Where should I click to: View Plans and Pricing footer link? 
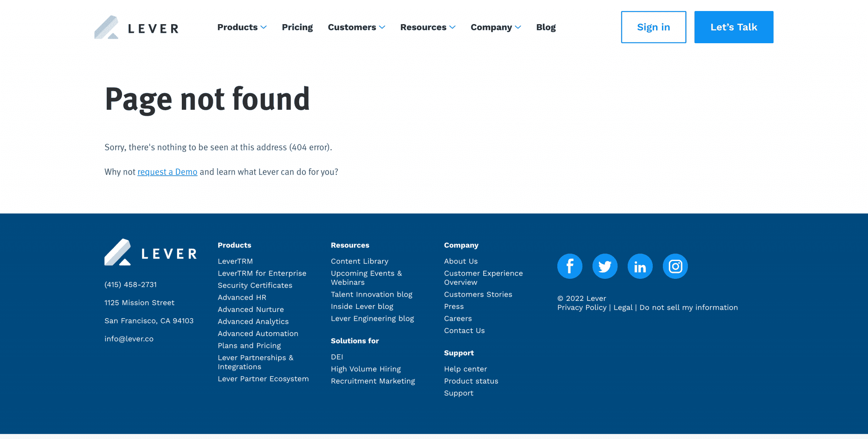tap(249, 346)
